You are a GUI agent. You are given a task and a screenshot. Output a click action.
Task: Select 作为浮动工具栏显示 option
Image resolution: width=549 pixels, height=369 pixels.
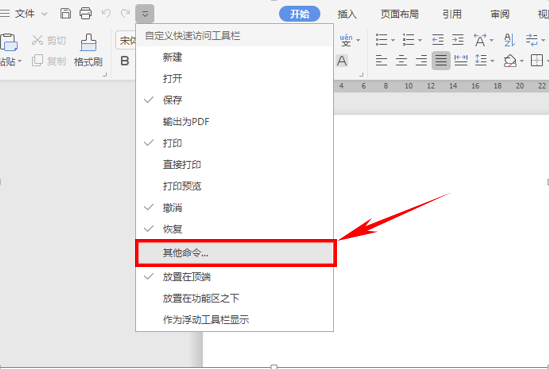coord(234,320)
